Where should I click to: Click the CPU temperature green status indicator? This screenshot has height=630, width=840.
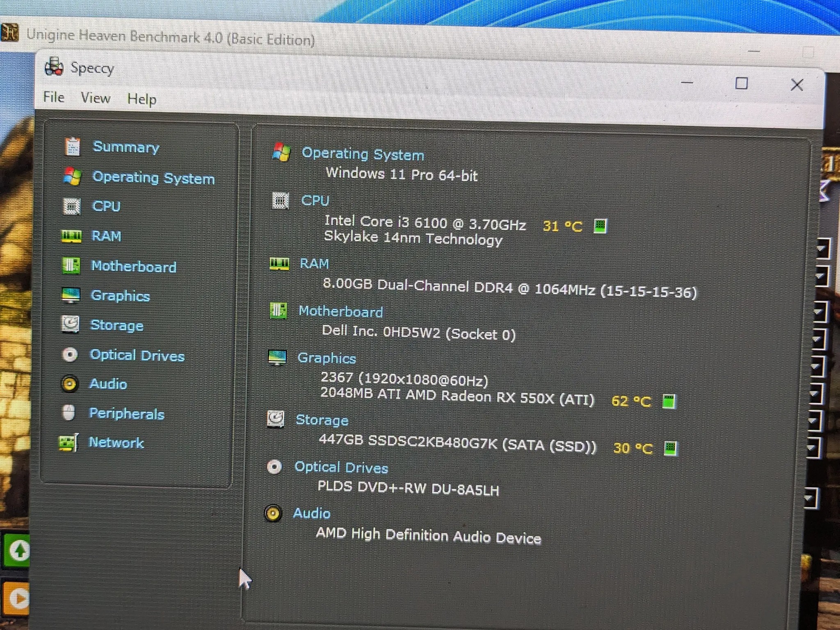click(600, 226)
